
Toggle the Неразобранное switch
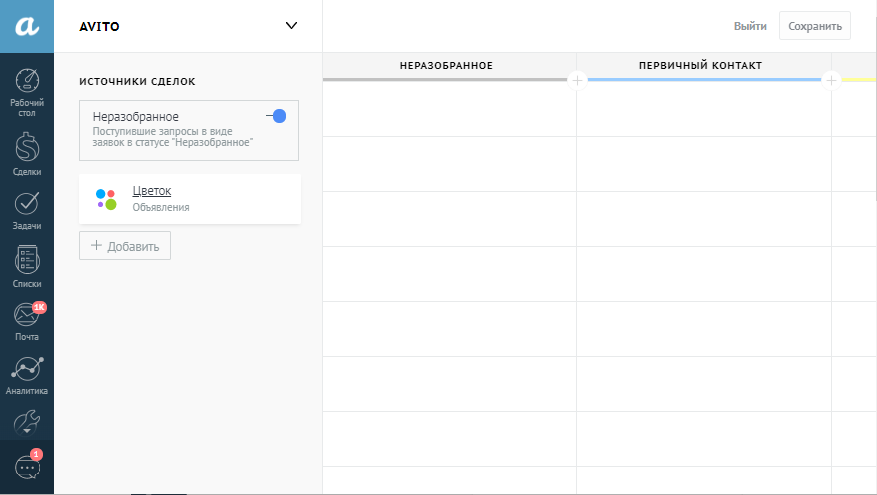277,116
